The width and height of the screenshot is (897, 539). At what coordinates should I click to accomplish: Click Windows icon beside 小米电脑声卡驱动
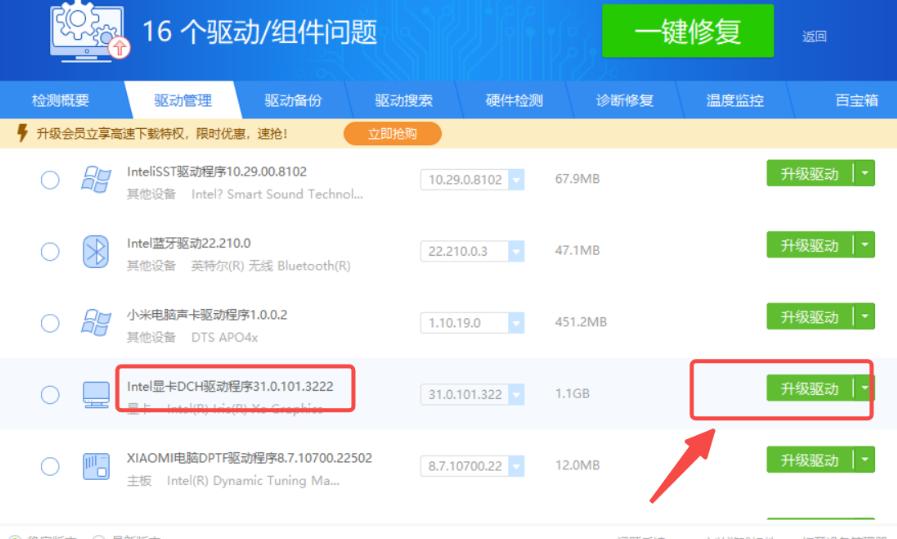point(96,323)
